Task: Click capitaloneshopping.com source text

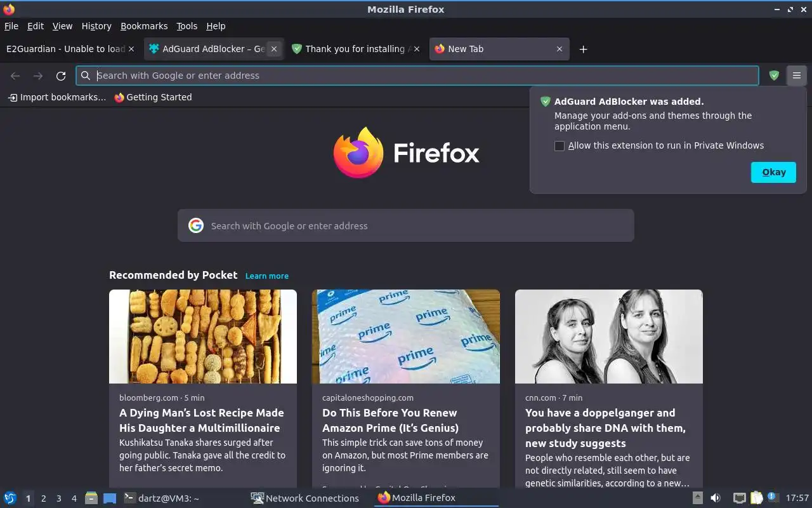Action: (x=368, y=398)
